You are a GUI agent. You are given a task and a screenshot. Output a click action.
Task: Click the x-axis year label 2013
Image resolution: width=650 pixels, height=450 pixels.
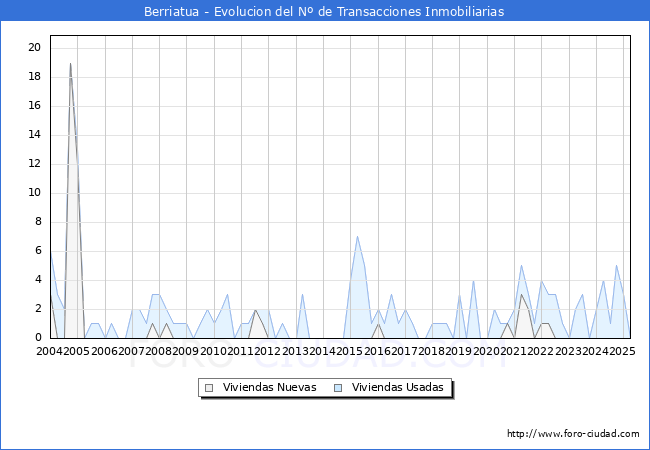[x=296, y=351]
